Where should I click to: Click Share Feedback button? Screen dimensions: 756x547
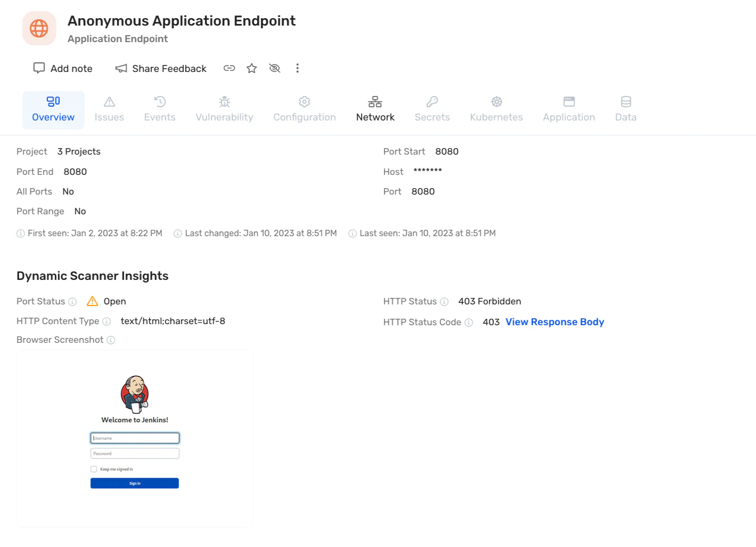(x=161, y=68)
